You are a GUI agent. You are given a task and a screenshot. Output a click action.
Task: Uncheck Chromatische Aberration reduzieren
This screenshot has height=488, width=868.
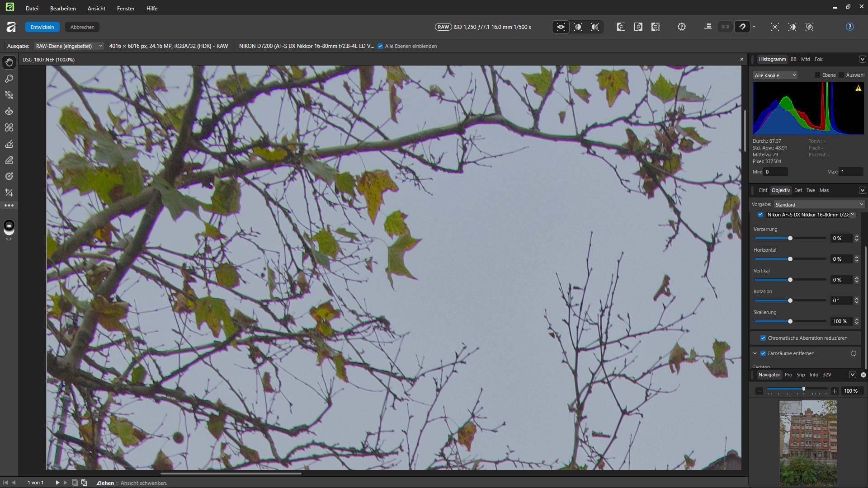[763, 338]
